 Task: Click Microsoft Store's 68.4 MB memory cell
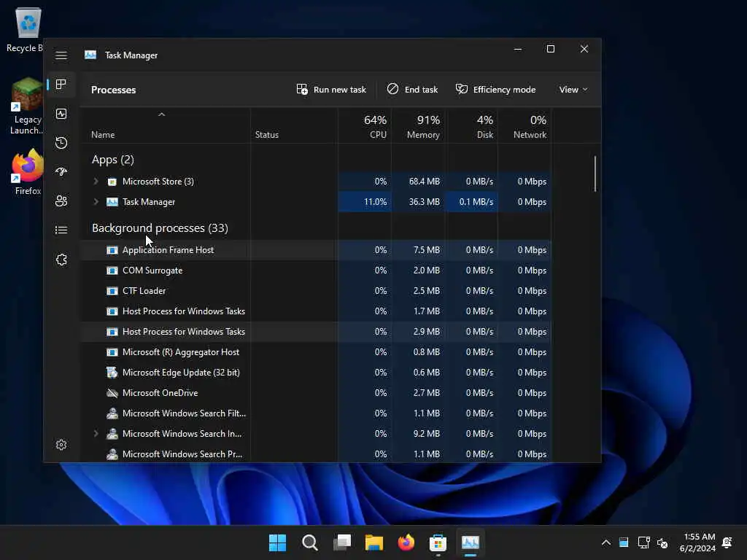tap(419, 182)
